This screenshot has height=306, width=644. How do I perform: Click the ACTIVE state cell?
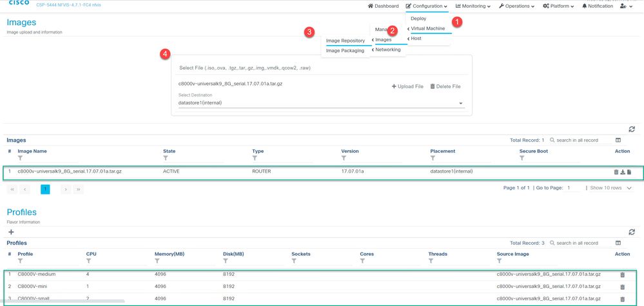pyautogui.click(x=171, y=171)
